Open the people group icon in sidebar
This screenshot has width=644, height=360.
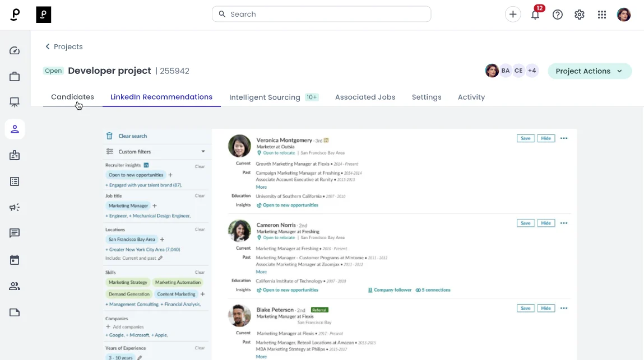15,286
